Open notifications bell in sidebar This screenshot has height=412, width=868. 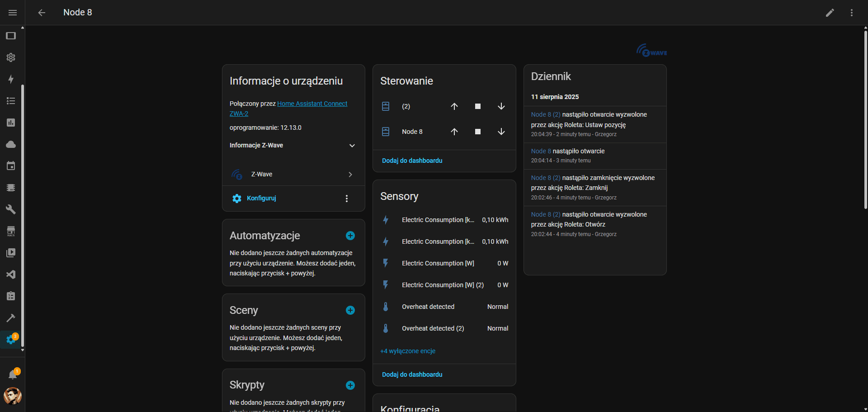pos(13,374)
